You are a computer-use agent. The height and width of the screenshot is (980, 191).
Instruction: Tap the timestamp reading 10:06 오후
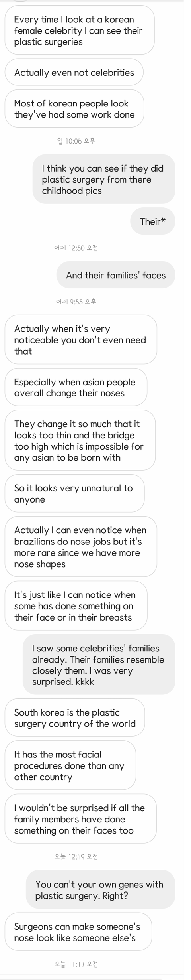(76, 141)
